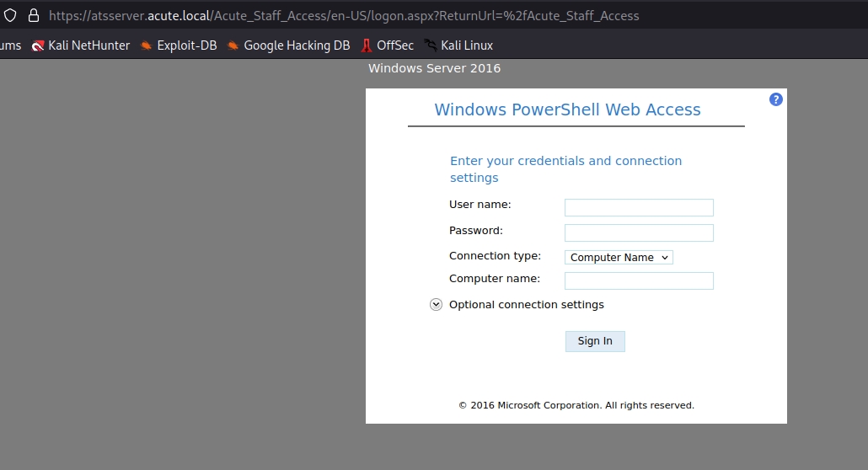Click the Windows PowerShell Web Access heading
This screenshot has width=868, height=470.
coord(567,109)
